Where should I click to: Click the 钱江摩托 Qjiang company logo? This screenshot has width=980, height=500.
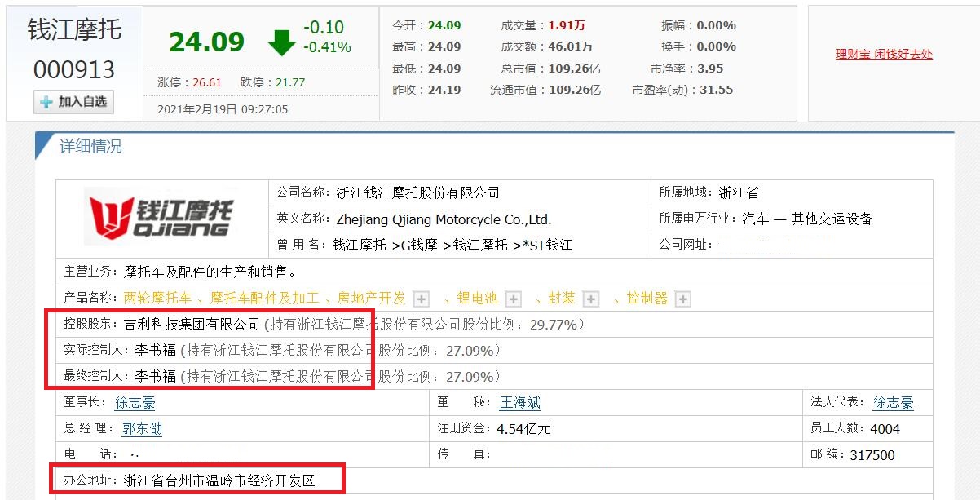[x=161, y=216]
